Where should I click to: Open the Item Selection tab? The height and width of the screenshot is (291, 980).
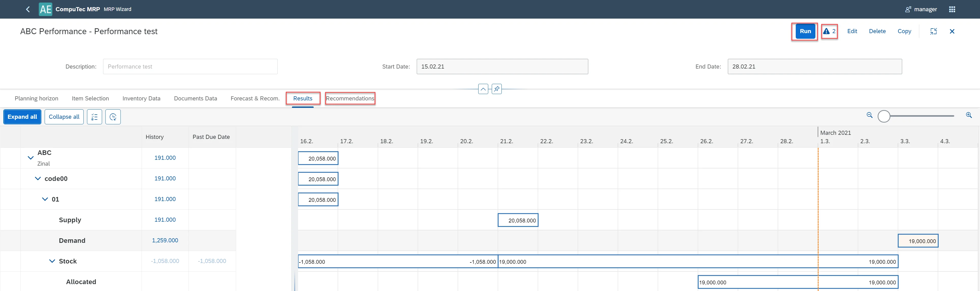(x=90, y=98)
